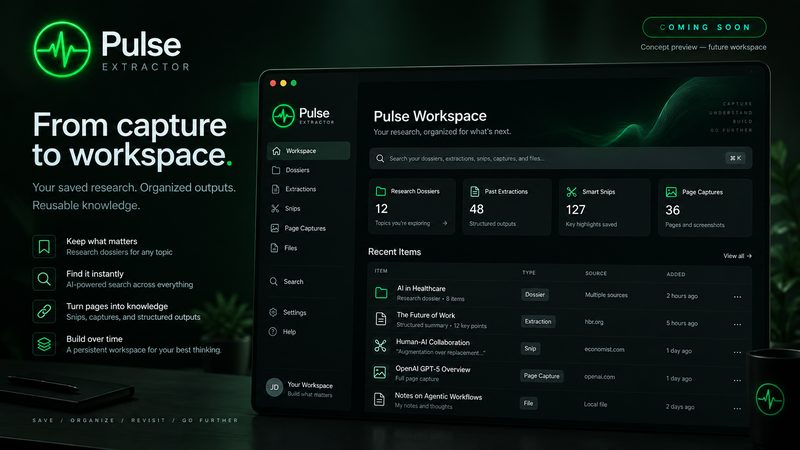
Task: Click the Workspace home icon
Action: (x=276, y=151)
